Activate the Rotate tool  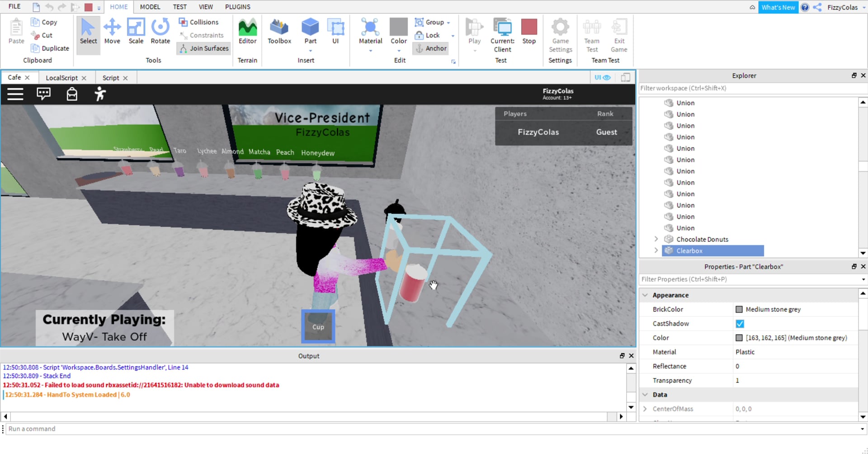point(160,31)
